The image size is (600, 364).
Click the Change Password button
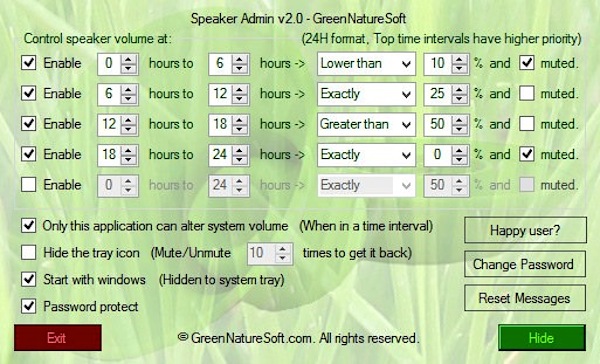pos(525,264)
